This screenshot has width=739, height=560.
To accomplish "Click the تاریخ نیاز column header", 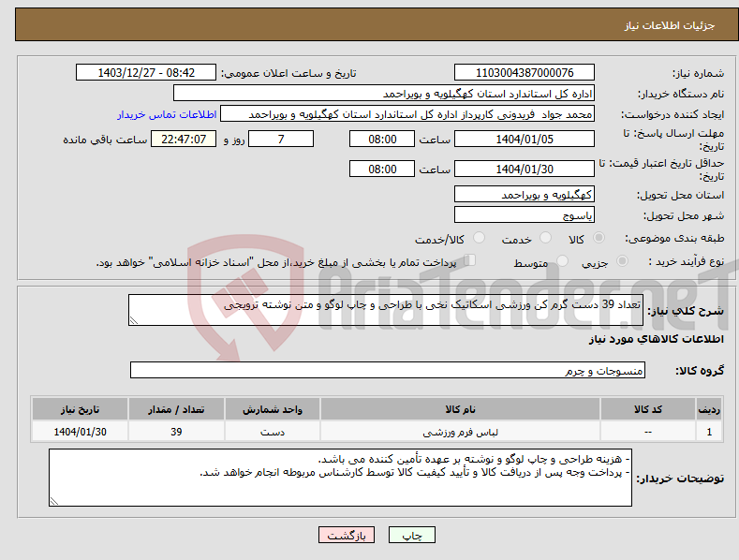I will coord(81,409).
